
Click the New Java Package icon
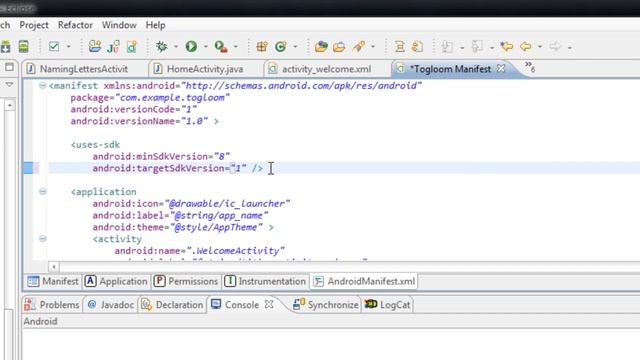click(x=262, y=47)
